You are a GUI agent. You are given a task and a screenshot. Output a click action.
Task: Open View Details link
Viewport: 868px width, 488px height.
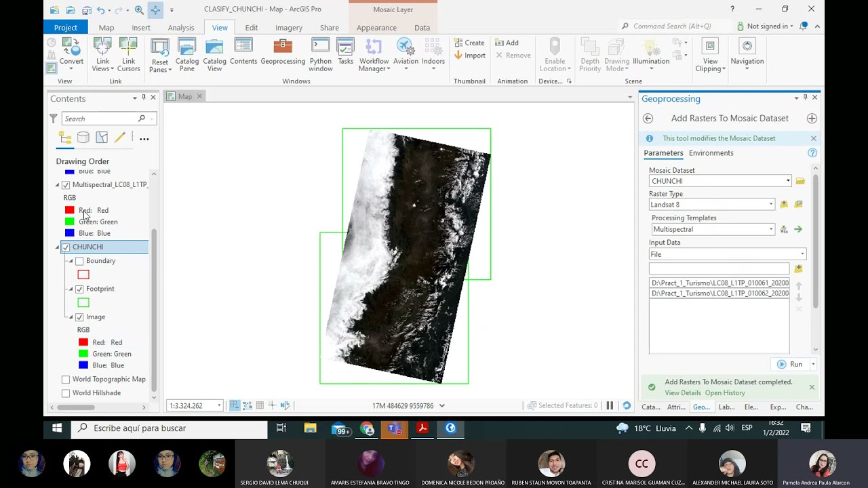pos(683,393)
